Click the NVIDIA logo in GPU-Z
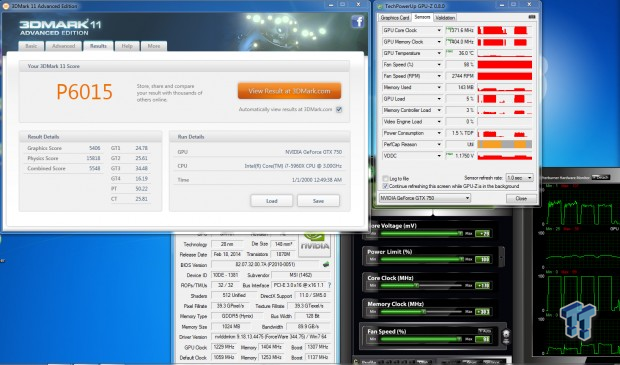The image size is (620, 365). 315,244
